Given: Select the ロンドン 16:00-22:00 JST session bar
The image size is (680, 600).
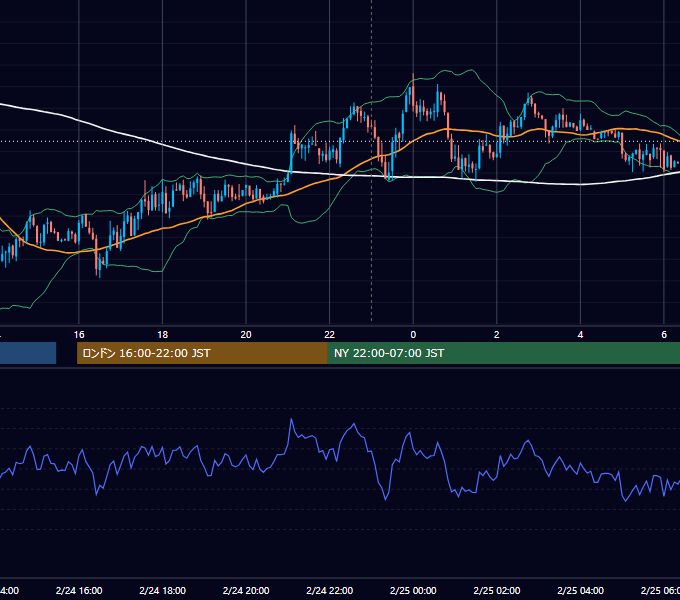Looking at the screenshot, I should [x=202, y=353].
